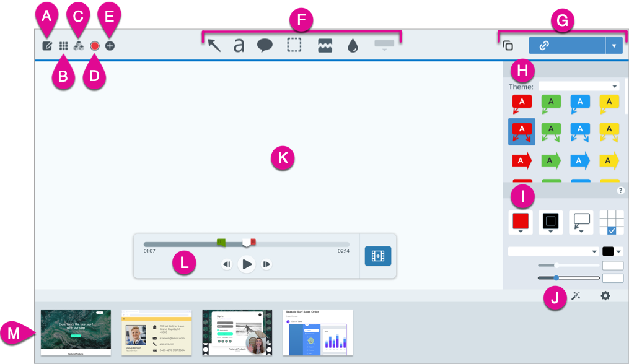This screenshot has width=629, height=364.
Task: Open properties settings via the gear icon
Action: 605,297
